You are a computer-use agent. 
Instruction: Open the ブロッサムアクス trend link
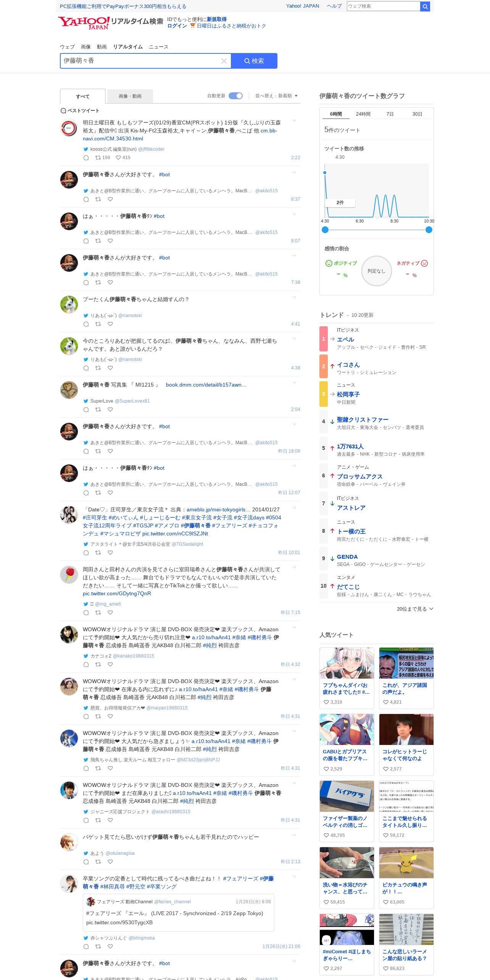[360, 476]
